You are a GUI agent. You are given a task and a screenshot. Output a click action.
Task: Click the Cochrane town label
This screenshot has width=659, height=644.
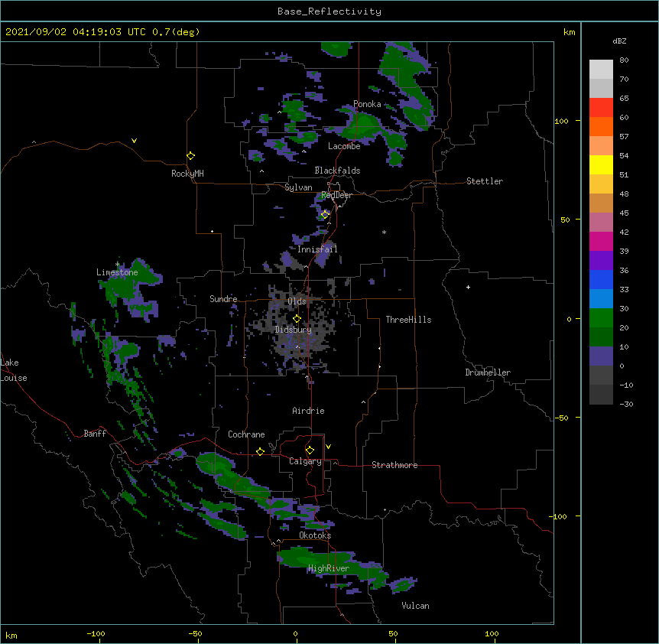pyautogui.click(x=246, y=434)
